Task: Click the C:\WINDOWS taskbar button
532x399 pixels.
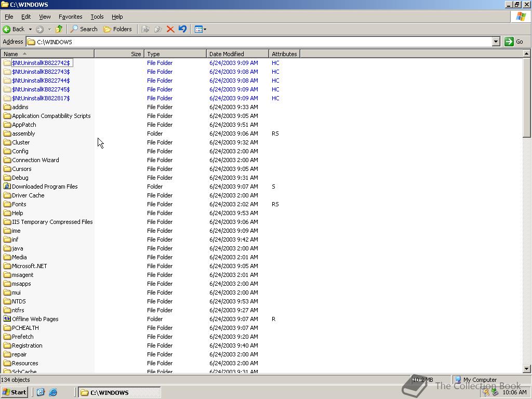Action: [x=119, y=393]
